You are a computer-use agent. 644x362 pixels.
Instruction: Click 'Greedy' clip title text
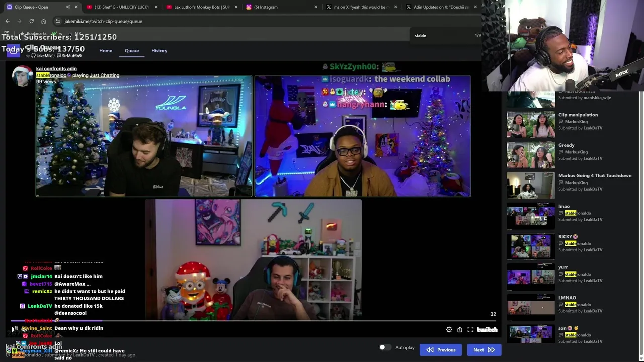566,145
